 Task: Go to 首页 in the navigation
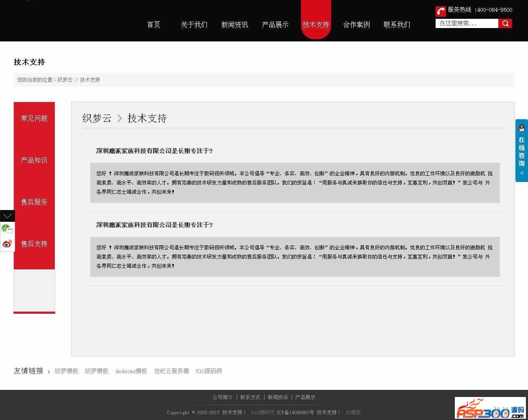[x=153, y=25]
